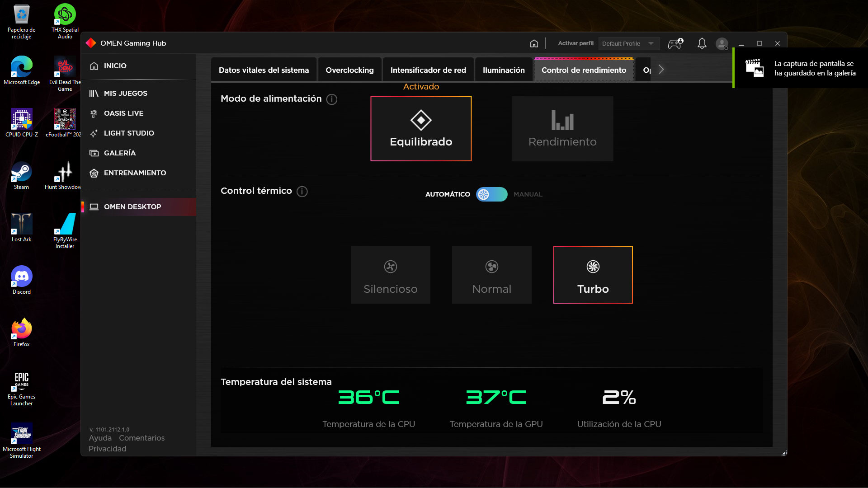Click info icon beside Control térmico

tap(302, 192)
